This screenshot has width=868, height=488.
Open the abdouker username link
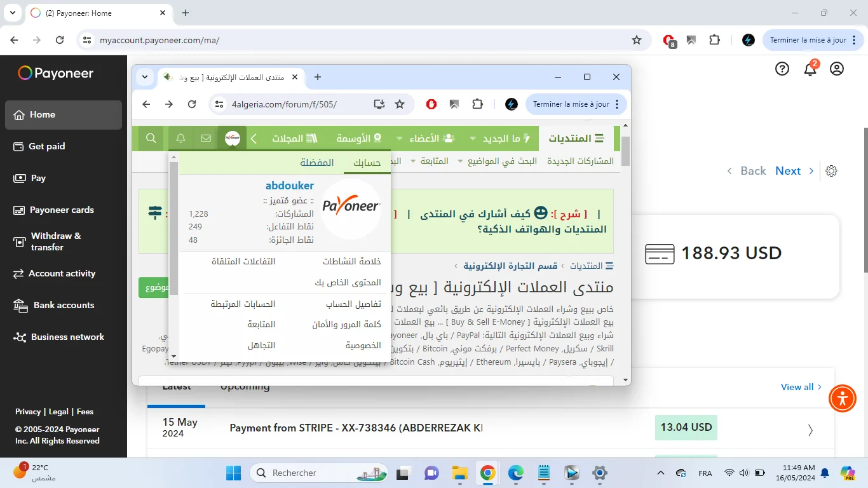289,186
